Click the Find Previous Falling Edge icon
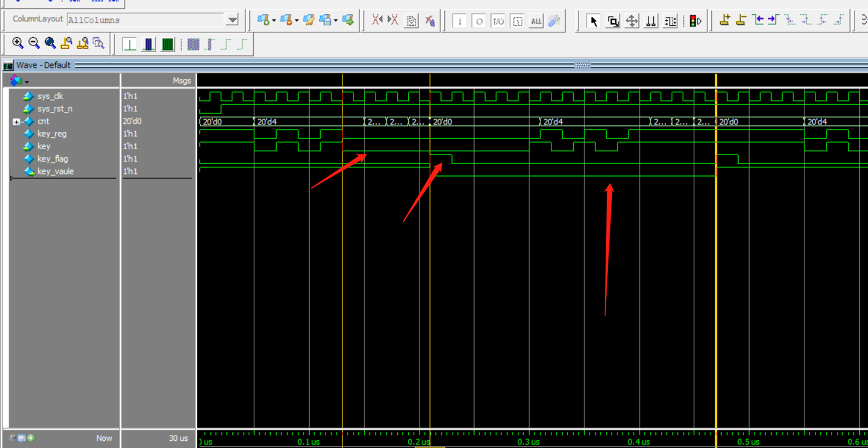 coord(790,20)
